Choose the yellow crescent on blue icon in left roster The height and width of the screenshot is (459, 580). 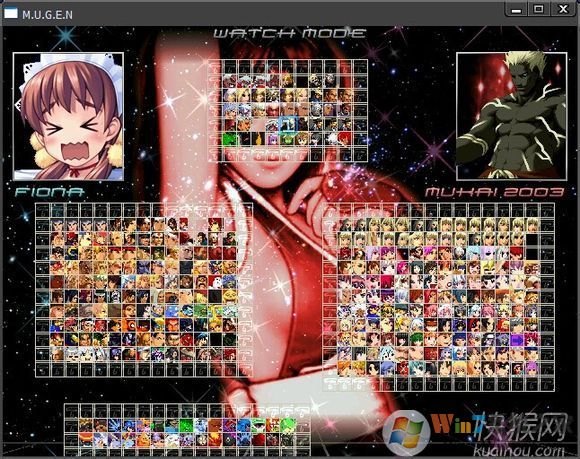(x=71, y=253)
